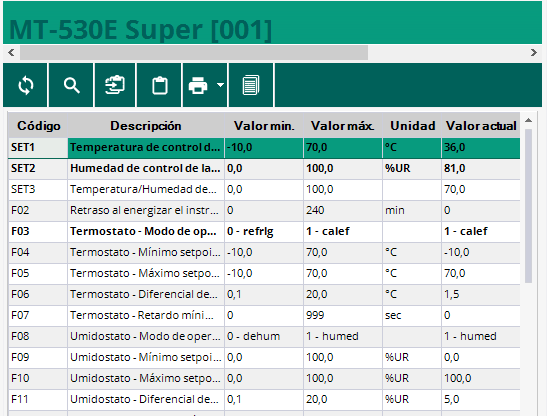Screen dimensions: 547x416
Task: Click the Valor actual column header
Action: click(481, 126)
